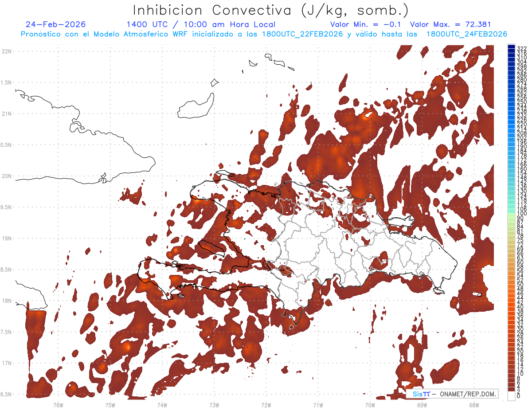Click the '71W' longitude label

[318, 405]
